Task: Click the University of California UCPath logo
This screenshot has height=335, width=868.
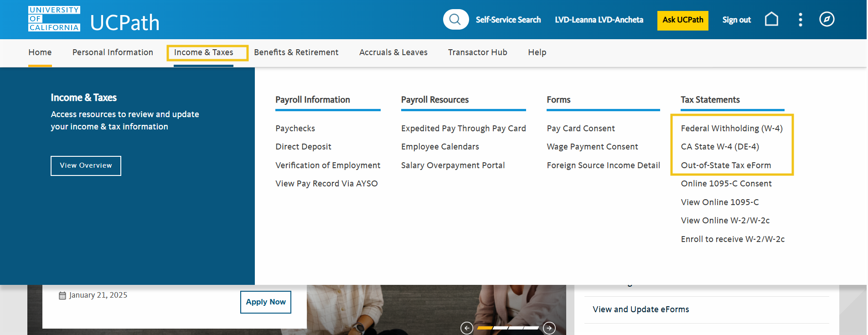Action: 94,20
